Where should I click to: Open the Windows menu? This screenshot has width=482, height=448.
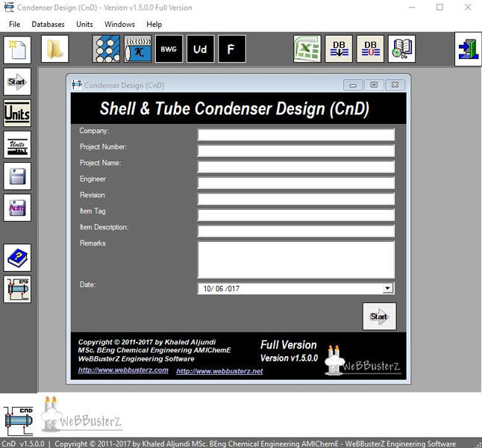119,25
